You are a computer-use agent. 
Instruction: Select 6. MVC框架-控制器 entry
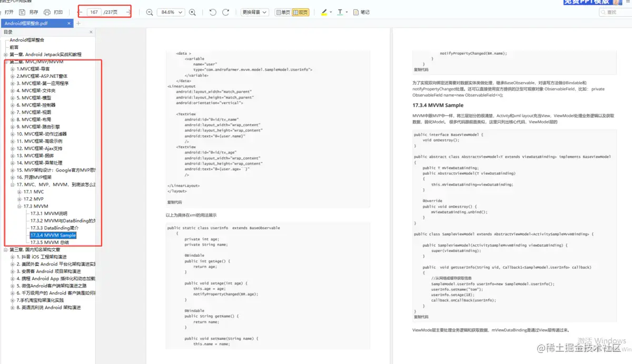(x=36, y=105)
